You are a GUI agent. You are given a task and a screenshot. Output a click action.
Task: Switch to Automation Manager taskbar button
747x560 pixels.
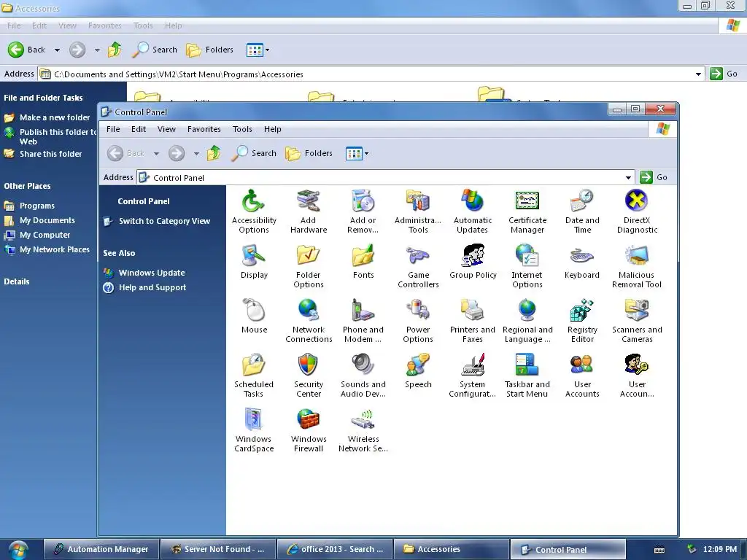[x=101, y=549]
